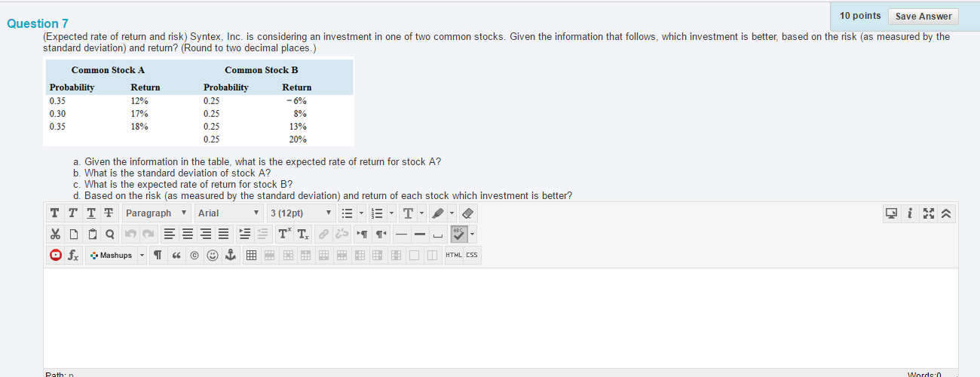Viewport: 980px width, 377px height.
Task: Insert YouTube video icon
Action: 56,255
